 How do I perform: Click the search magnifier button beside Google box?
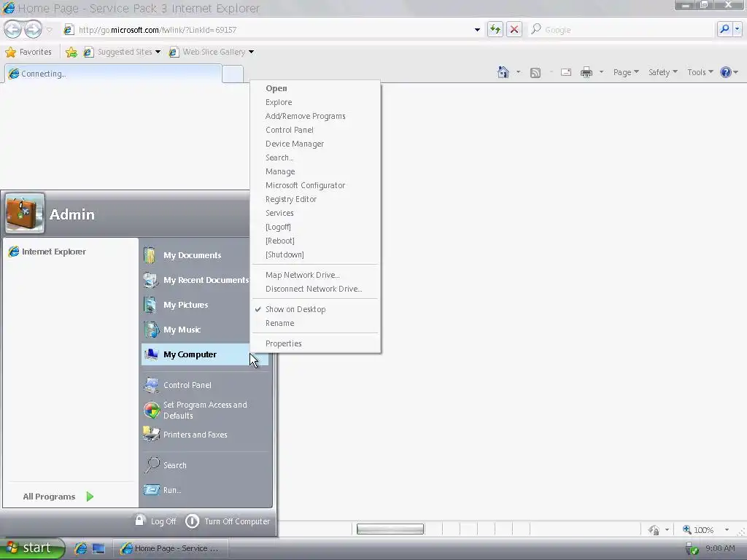(724, 29)
